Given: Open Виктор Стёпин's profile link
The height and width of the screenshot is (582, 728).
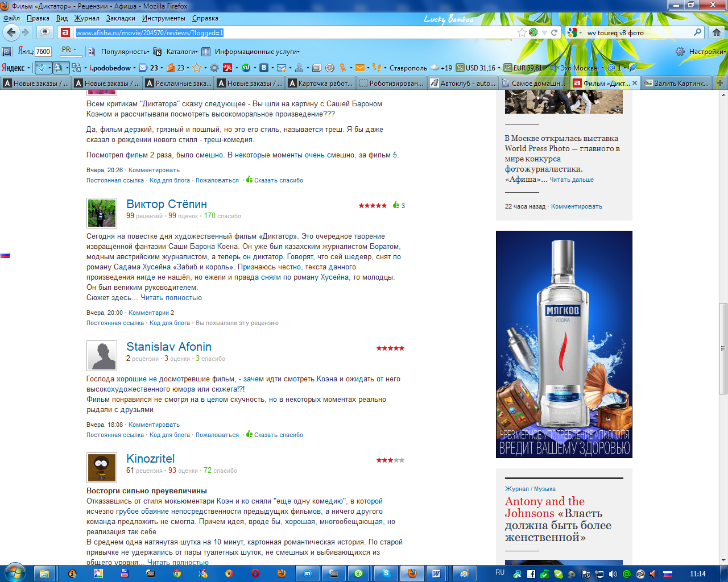Looking at the screenshot, I should (167, 204).
